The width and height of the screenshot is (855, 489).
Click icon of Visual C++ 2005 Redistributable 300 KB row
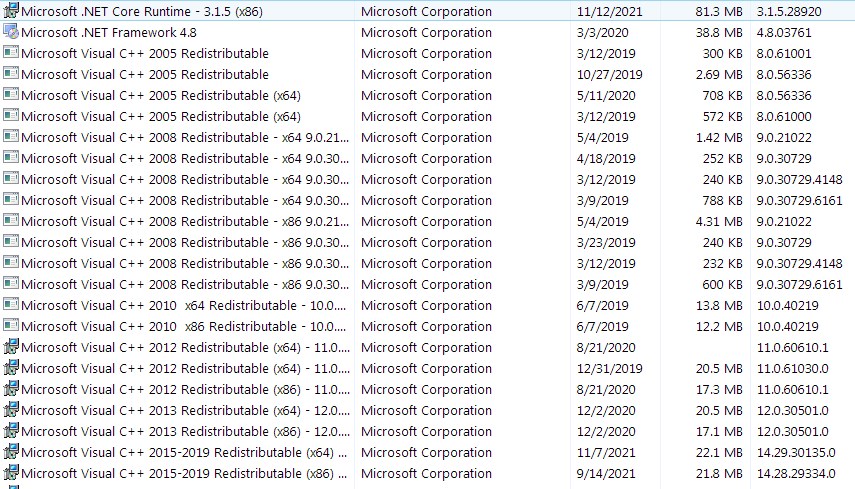pyautogui.click(x=11, y=53)
